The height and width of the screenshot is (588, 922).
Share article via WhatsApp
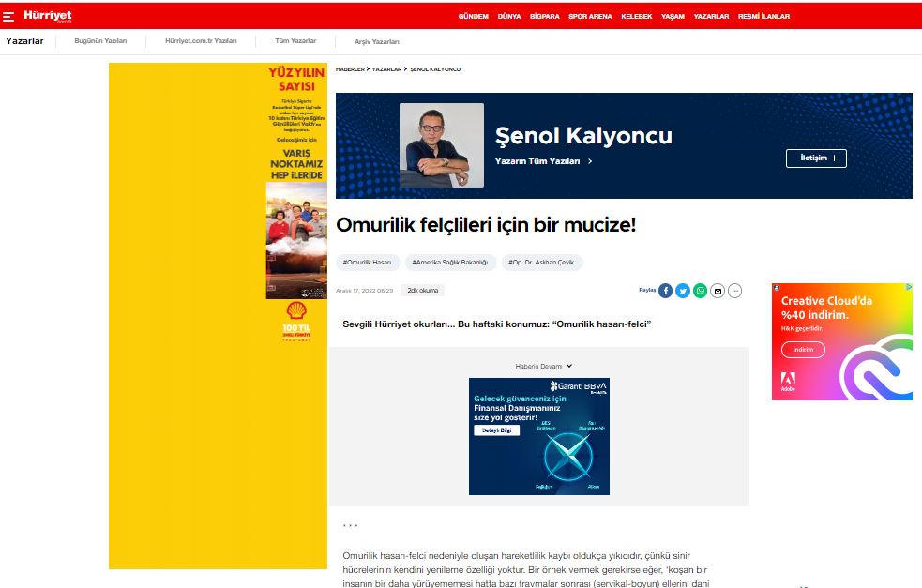pyautogui.click(x=701, y=291)
